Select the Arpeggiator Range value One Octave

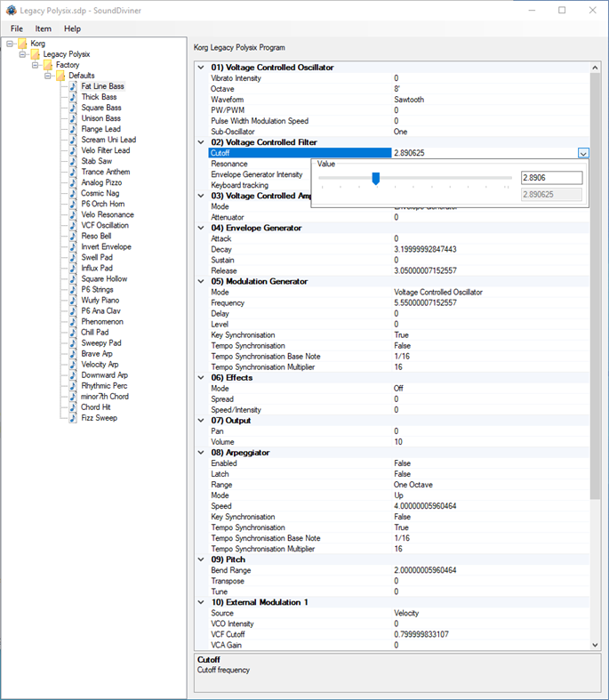point(413,485)
